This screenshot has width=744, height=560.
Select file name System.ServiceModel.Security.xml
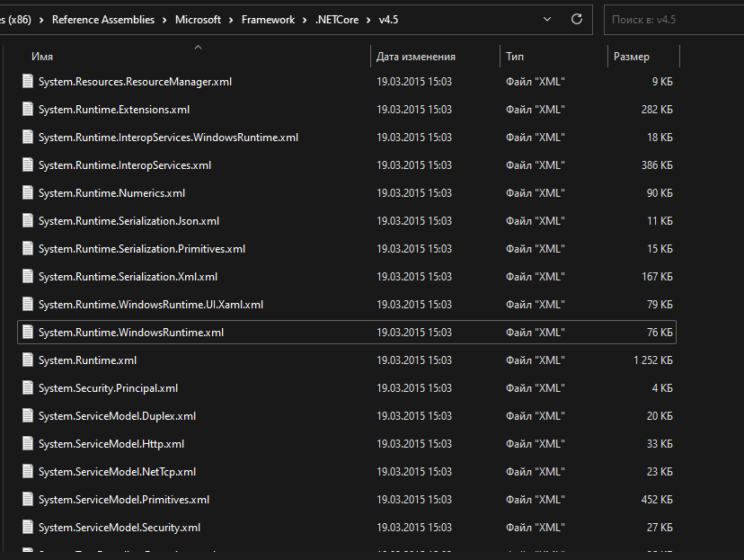[x=120, y=528]
